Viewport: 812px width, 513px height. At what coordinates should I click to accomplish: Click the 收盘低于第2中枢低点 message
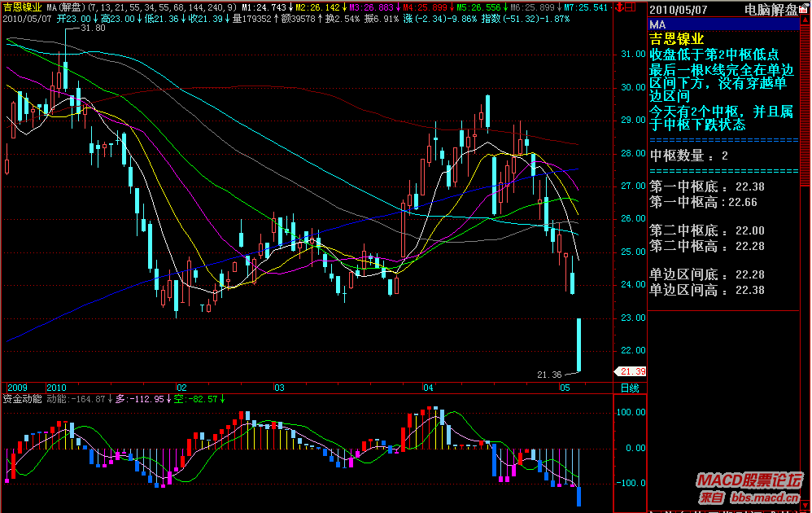pos(714,55)
